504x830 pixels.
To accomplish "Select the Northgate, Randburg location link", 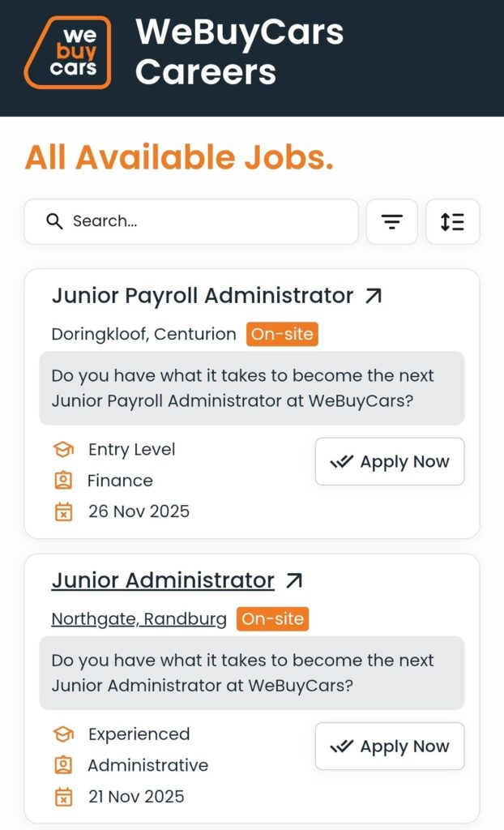I will [x=139, y=619].
